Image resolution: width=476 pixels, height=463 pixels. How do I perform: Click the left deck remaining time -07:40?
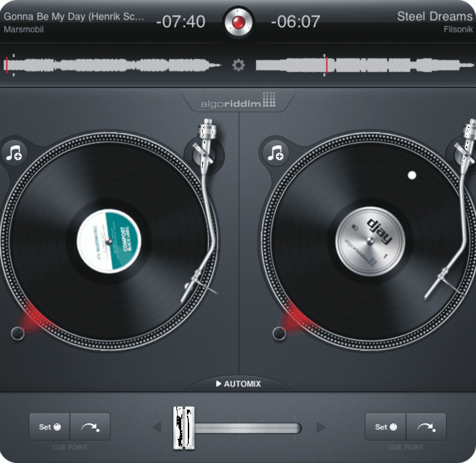(x=180, y=21)
